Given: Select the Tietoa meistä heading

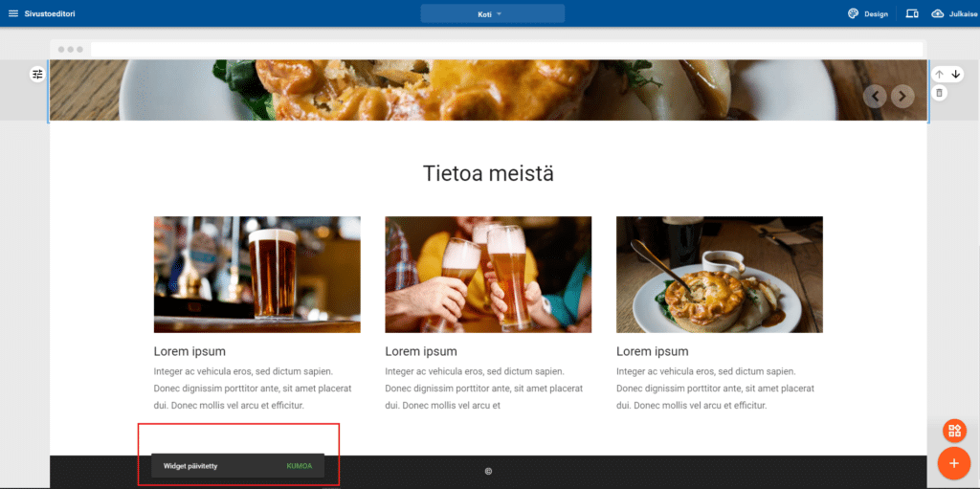Looking at the screenshot, I should (488, 173).
